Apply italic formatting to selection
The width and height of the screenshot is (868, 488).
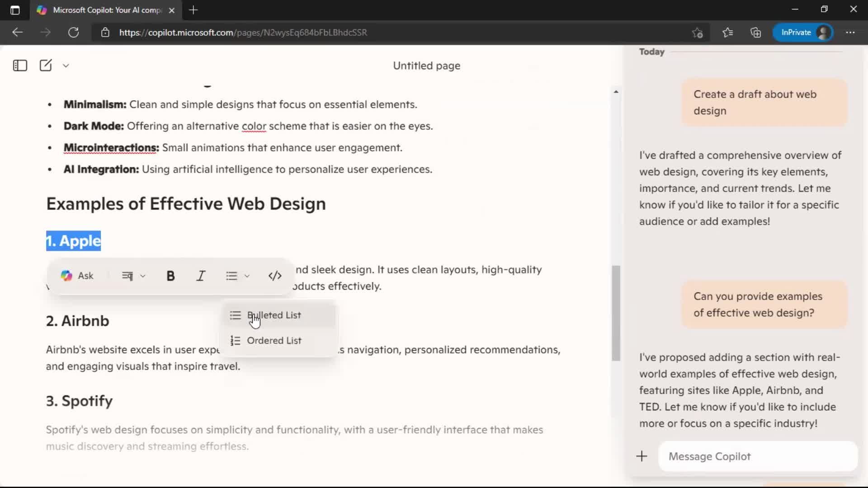pos(201,276)
